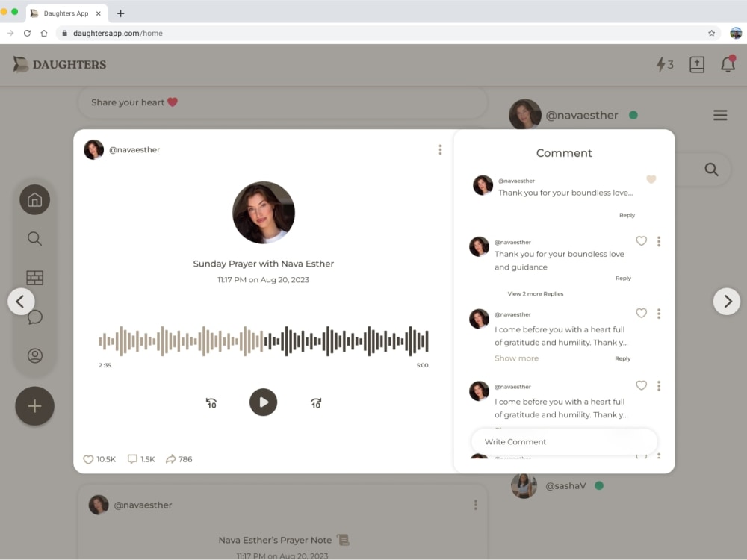Open browser profile avatar

(x=736, y=33)
